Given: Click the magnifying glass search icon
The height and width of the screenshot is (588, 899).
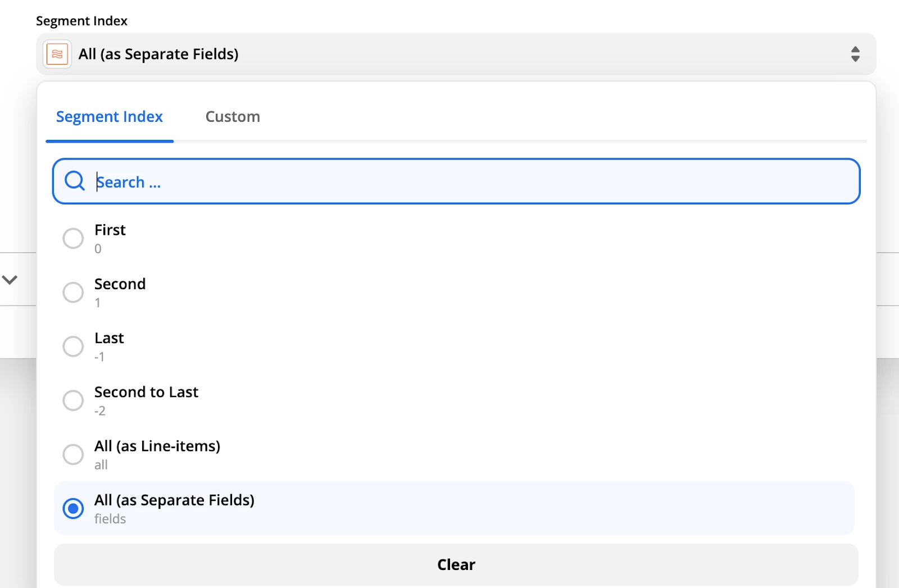Looking at the screenshot, I should (x=74, y=181).
